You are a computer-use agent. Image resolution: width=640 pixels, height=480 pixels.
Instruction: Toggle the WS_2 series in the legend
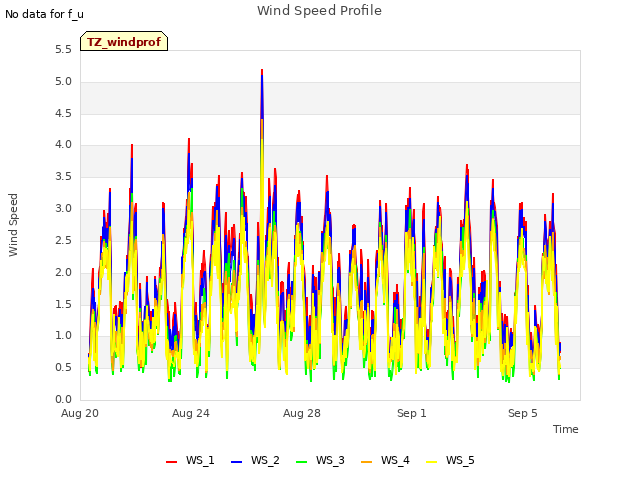tap(255, 461)
